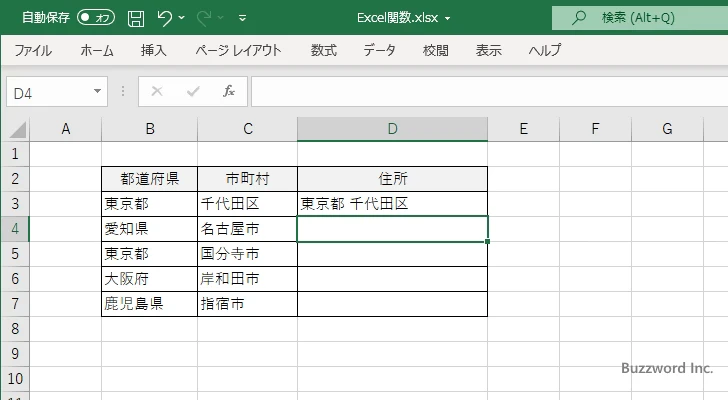728x400 pixels.
Task: Select column D header
Action: pyautogui.click(x=392, y=129)
